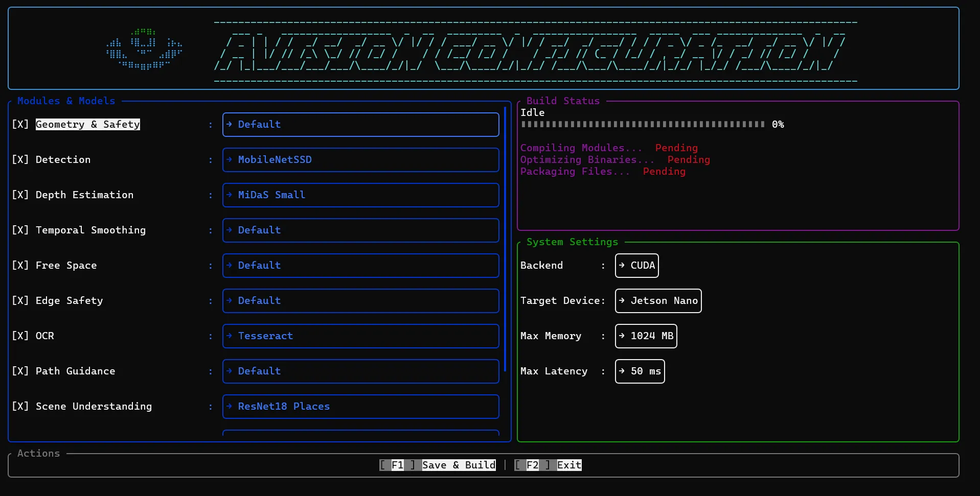Open the Geometry & Safety model dropdown
The height and width of the screenshot is (496, 980).
pos(361,125)
